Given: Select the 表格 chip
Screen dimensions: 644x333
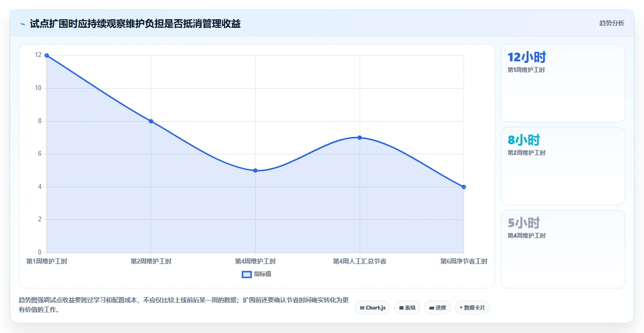Looking at the screenshot, I should (407, 308).
